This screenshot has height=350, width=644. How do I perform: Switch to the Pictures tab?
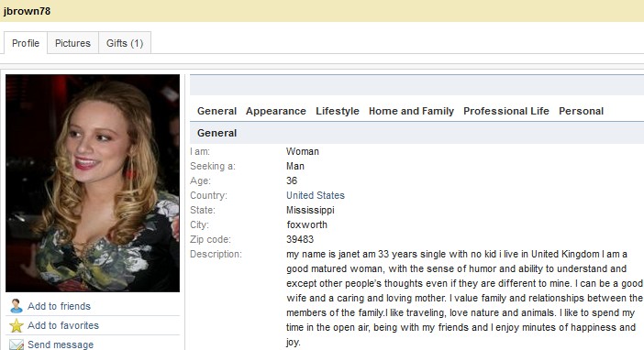(72, 43)
